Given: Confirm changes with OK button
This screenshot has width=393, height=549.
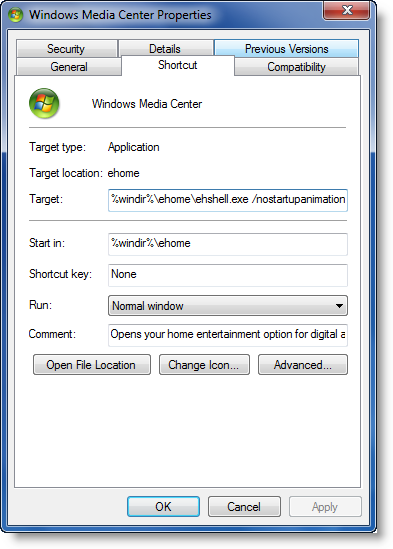Looking at the screenshot, I should coord(164,507).
